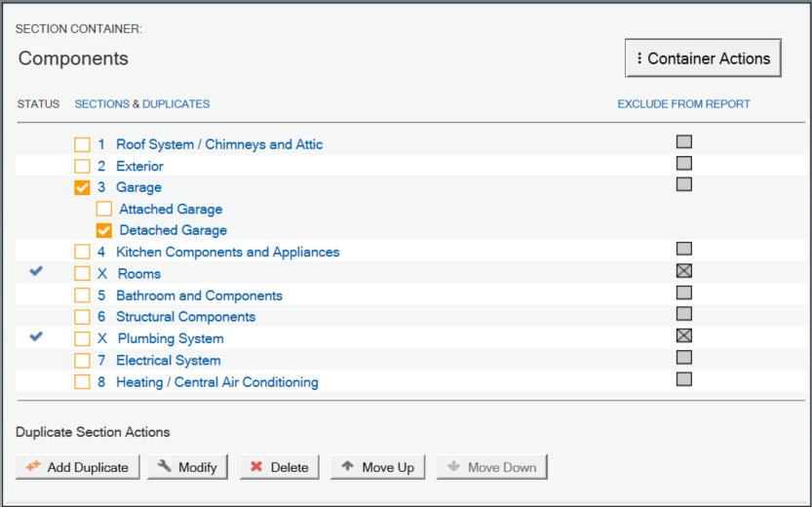Check the Plumbing System section checkbox

82,338
